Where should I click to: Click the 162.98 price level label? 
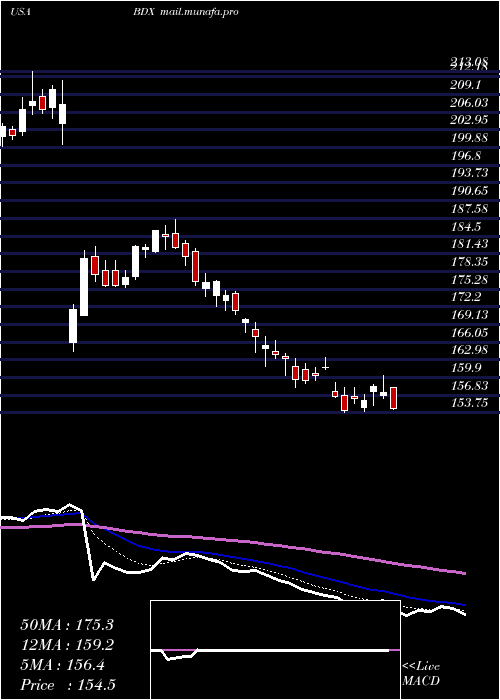tap(469, 350)
